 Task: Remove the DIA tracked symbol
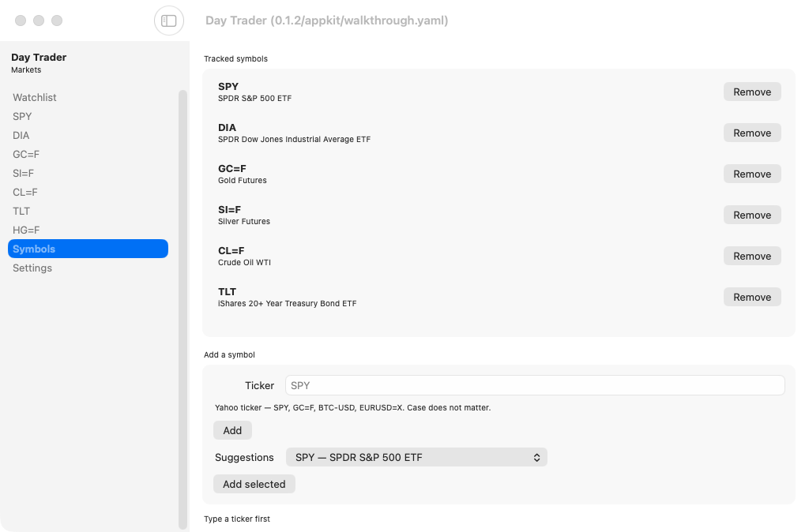752,133
